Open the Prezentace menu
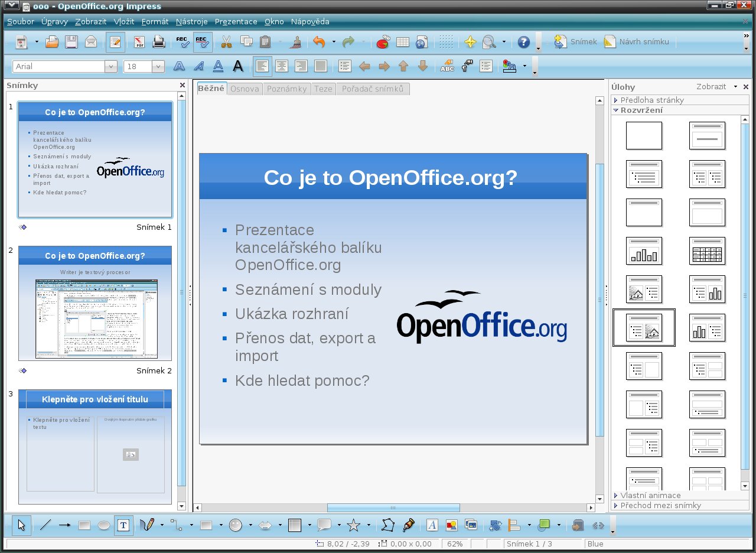Screen dimensions: 756x553 tap(236, 21)
